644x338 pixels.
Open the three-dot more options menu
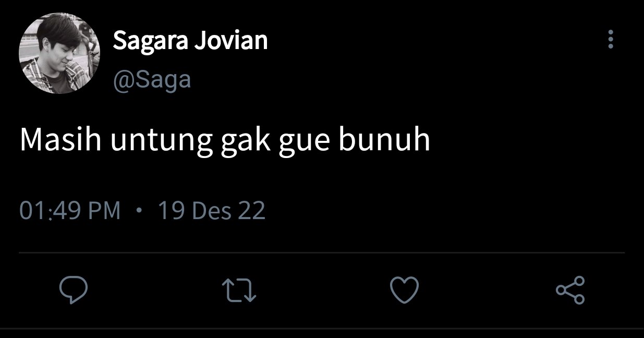[x=611, y=39]
